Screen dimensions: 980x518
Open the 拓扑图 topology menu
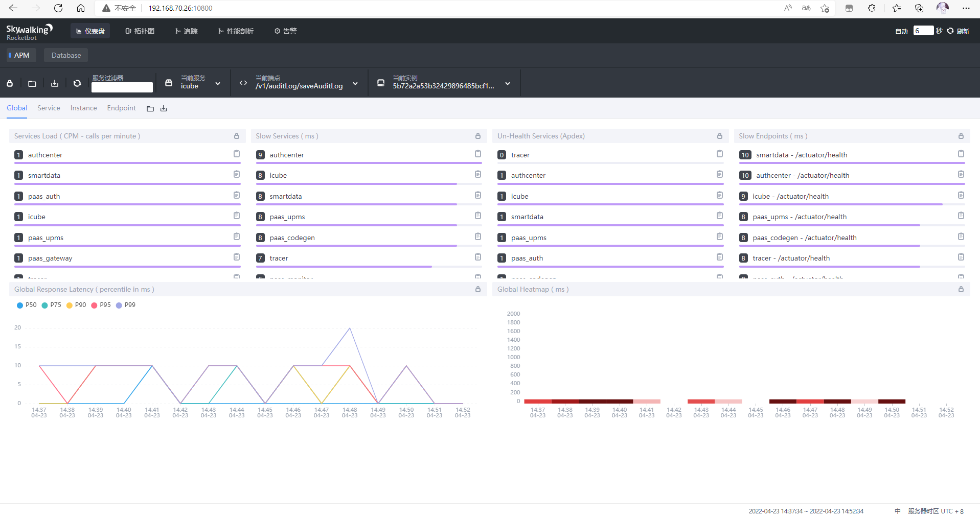[140, 31]
